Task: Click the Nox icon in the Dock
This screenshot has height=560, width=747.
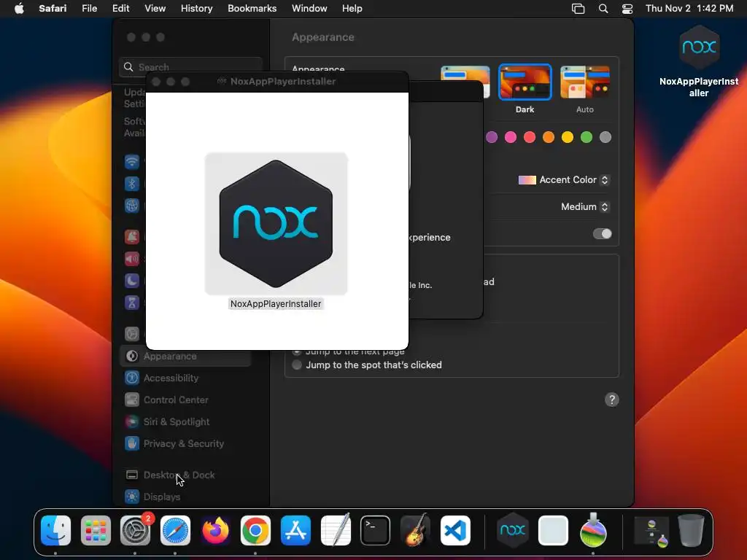Action: tap(513, 531)
